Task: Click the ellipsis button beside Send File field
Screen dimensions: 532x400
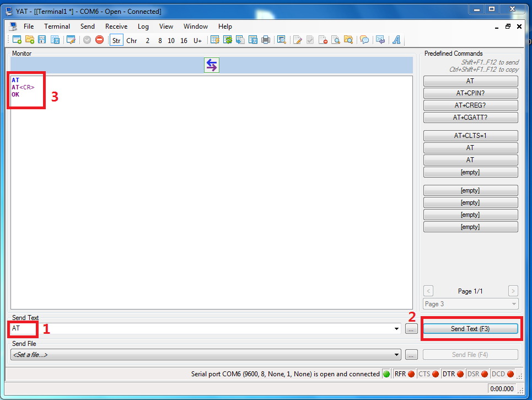Action: (x=411, y=355)
